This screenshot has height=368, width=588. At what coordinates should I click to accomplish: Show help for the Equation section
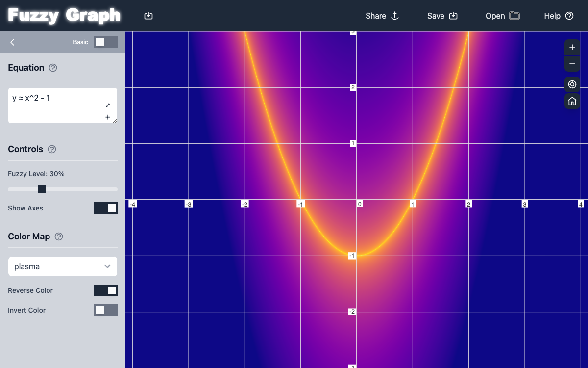(x=53, y=68)
